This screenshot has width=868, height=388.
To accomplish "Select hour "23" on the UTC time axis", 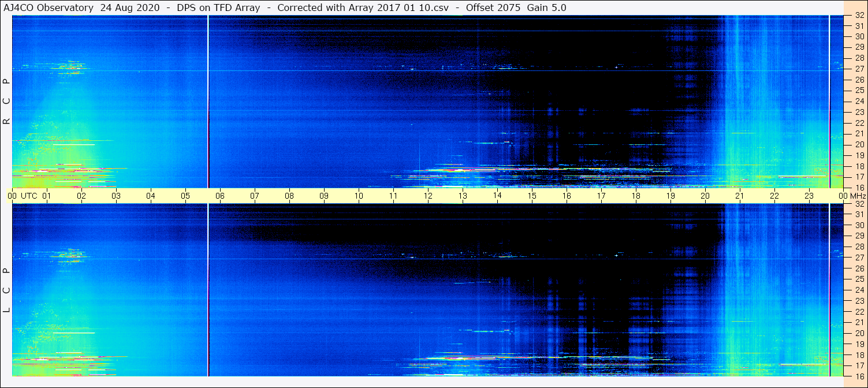I will [x=809, y=196].
